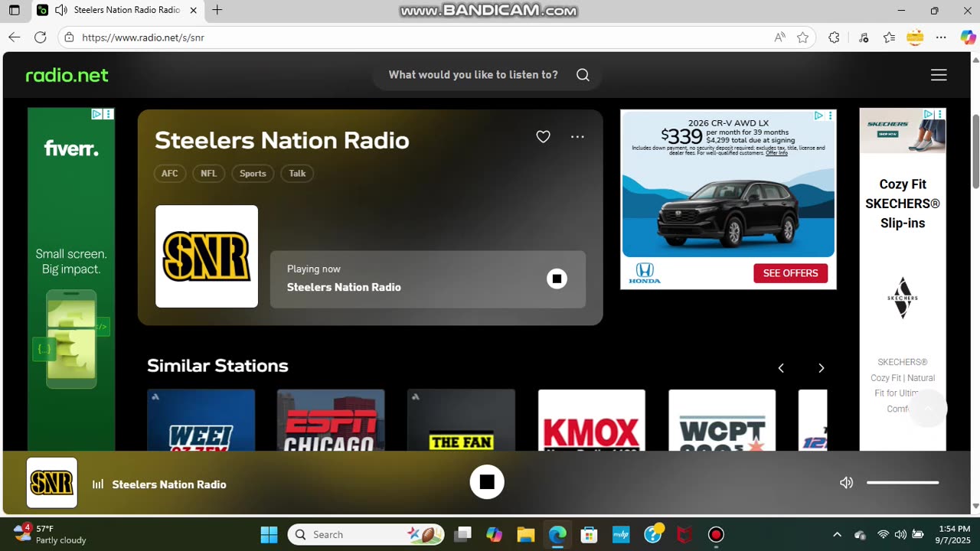This screenshot has width=980, height=551.
Task: Click SNR logo in bottom player
Action: coord(52,483)
